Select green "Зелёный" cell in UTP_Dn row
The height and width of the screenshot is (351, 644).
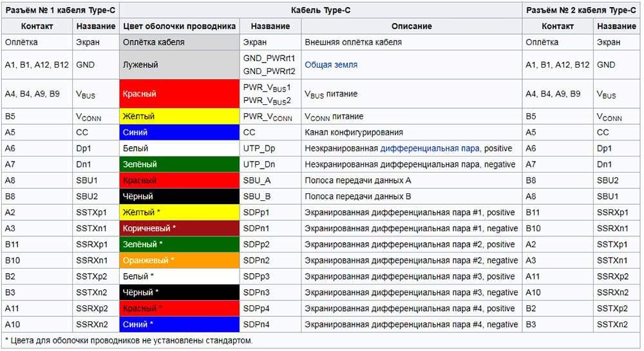(179, 164)
